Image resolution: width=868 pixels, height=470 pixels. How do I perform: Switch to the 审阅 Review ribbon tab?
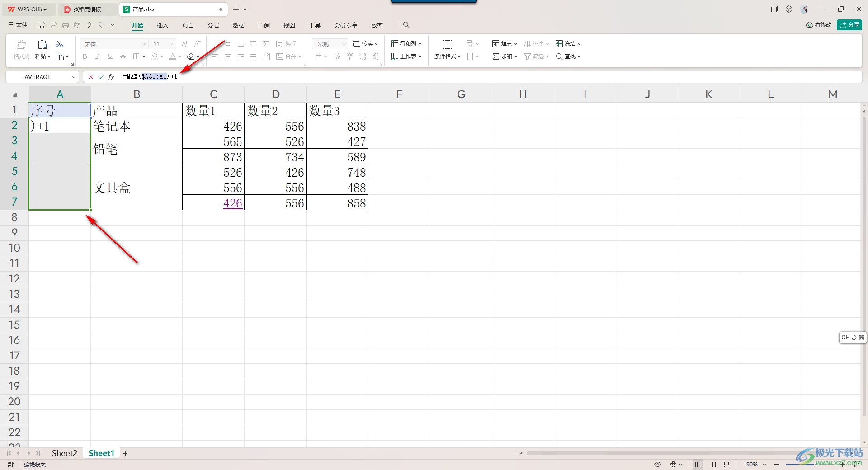click(x=264, y=25)
